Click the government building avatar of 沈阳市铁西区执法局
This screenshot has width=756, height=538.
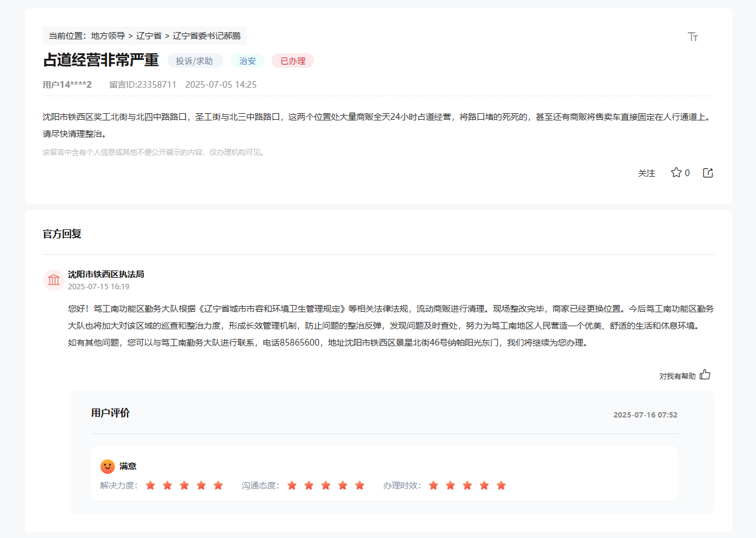point(53,280)
